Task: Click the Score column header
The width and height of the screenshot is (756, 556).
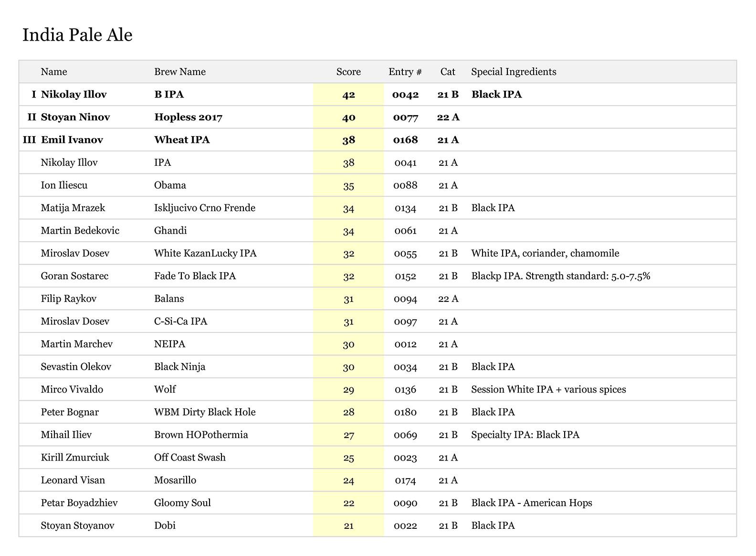Action: click(348, 72)
